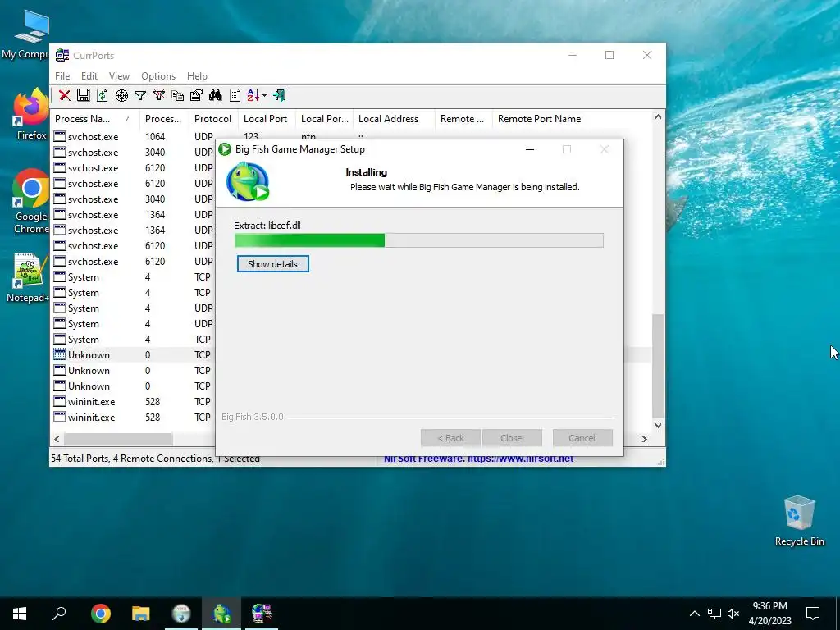The width and height of the screenshot is (840, 630).
Task: Sort by the Process Name column header
Action: click(x=95, y=119)
